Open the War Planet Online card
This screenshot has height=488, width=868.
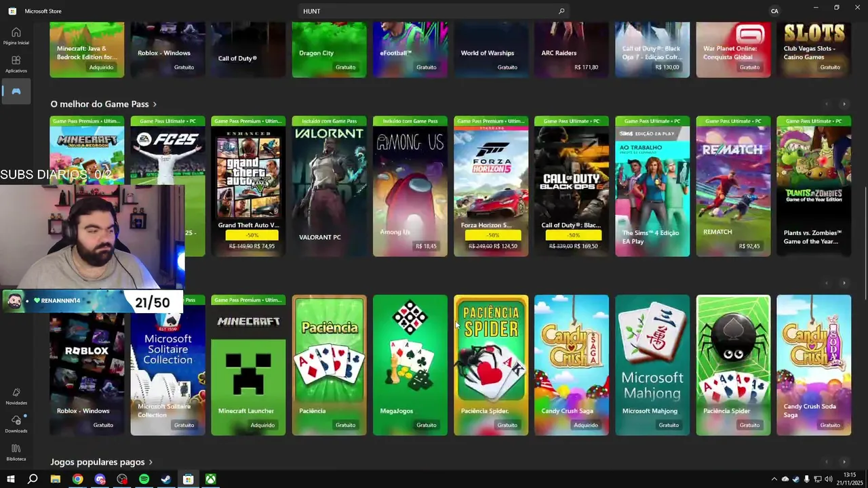(733, 49)
